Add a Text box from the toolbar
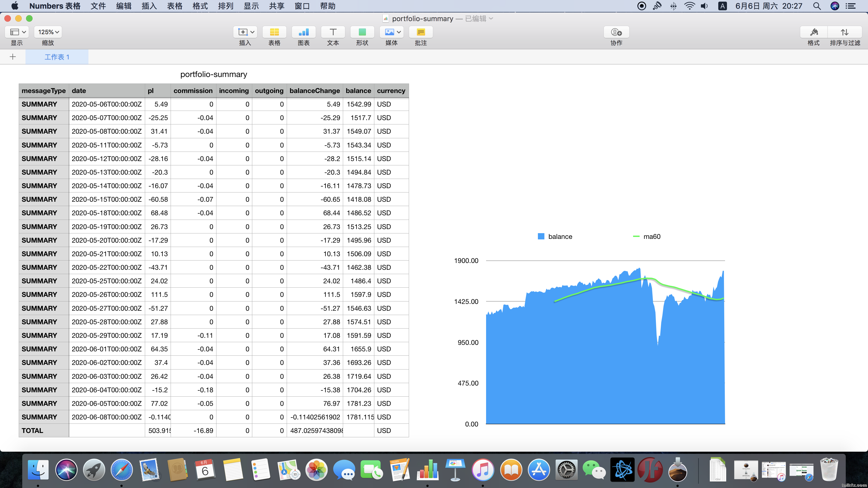This screenshot has width=868, height=488. [333, 32]
